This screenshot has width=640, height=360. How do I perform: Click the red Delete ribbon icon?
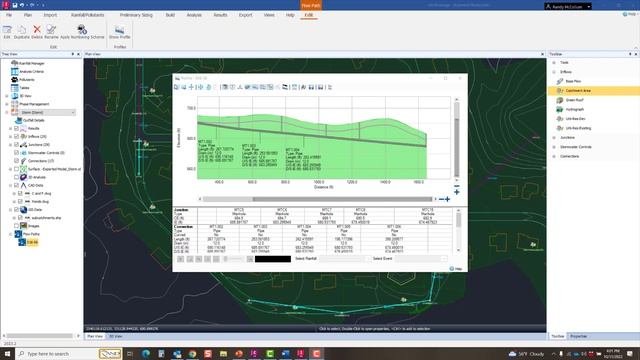click(37, 31)
